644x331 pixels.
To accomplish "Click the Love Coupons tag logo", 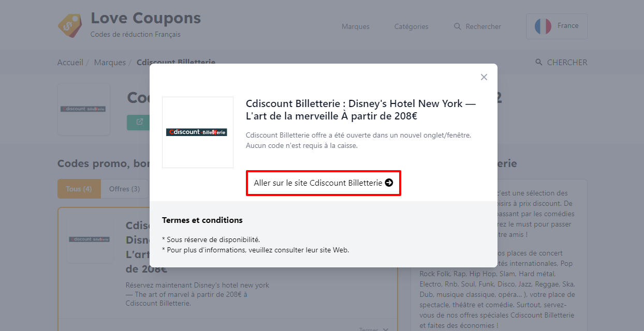I will tap(70, 25).
